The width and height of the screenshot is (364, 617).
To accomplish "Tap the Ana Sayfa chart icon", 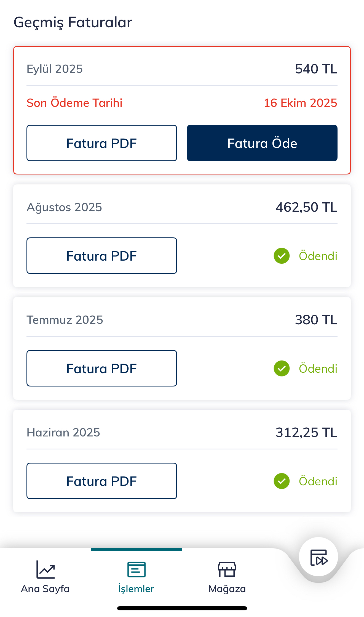I will coord(45,569).
